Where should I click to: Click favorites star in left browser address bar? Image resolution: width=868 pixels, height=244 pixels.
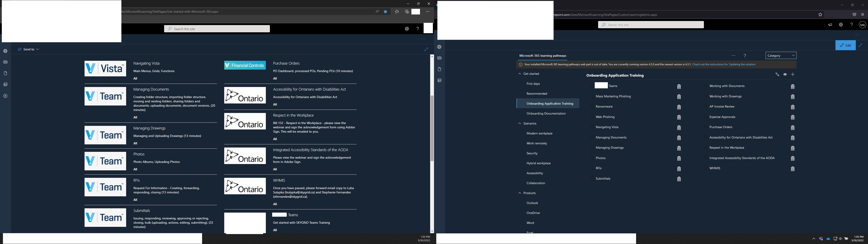coord(385,12)
